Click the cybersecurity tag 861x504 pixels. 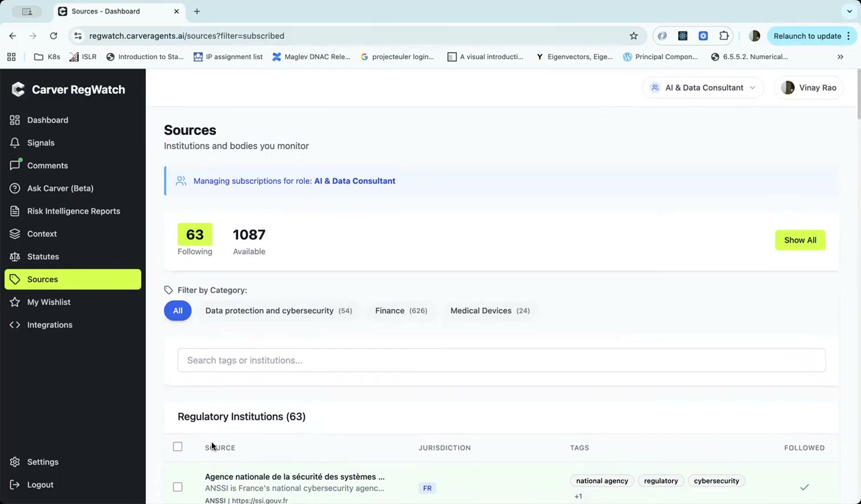[x=716, y=481]
